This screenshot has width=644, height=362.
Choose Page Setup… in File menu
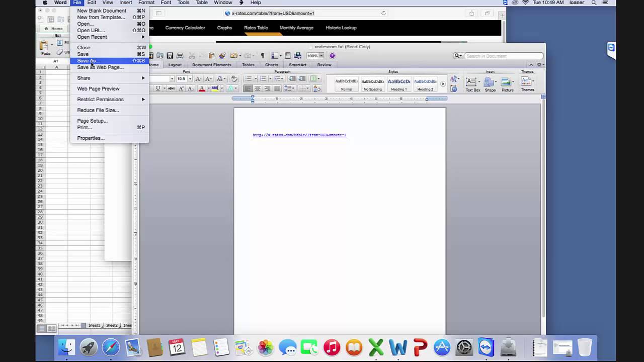109,121
